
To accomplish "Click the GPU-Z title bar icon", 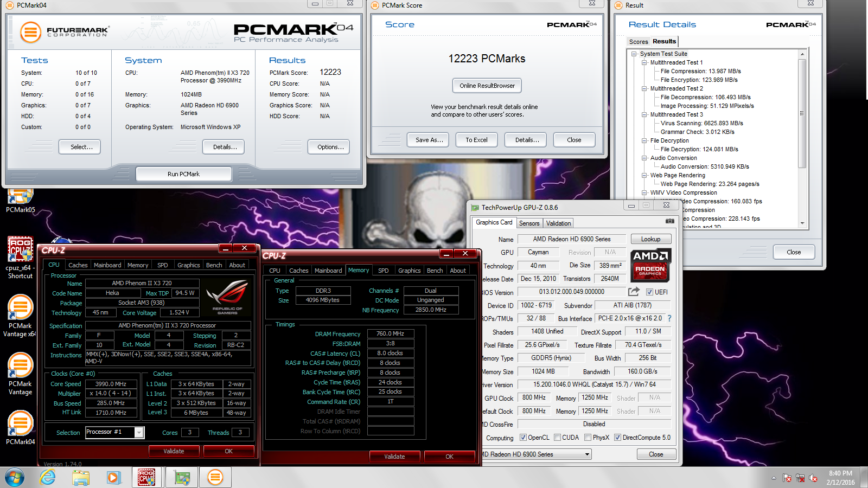I will coord(475,208).
